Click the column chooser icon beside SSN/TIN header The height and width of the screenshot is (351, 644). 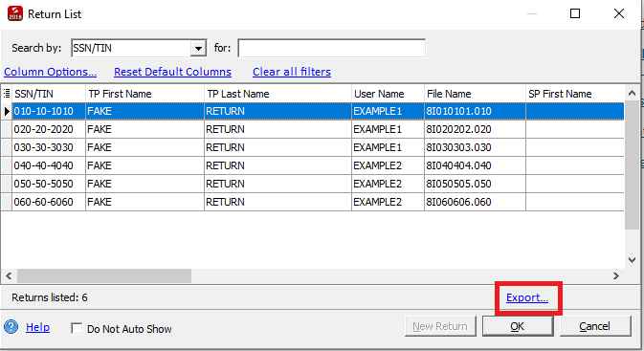tap(7, 94)
